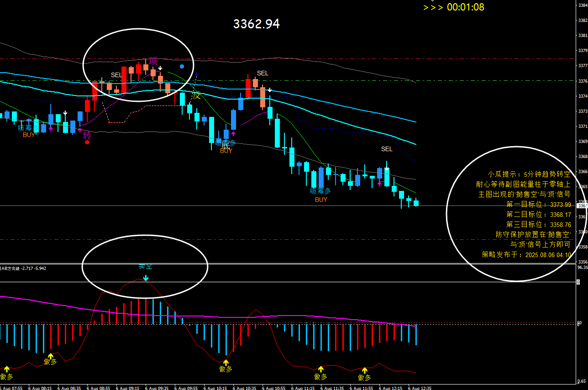
Task: Click the 做多 label under the 10:30 bars
Action: click(226, 369)
